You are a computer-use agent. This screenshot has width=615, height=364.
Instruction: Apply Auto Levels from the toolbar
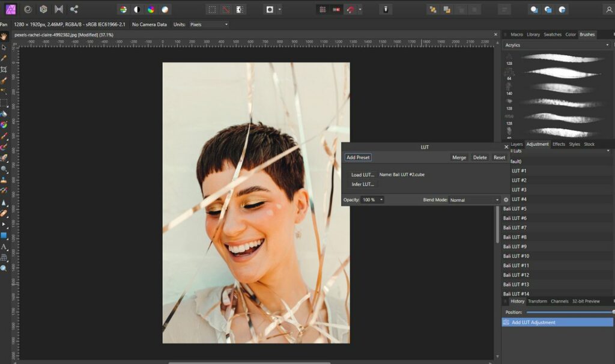tap(123, 9)
